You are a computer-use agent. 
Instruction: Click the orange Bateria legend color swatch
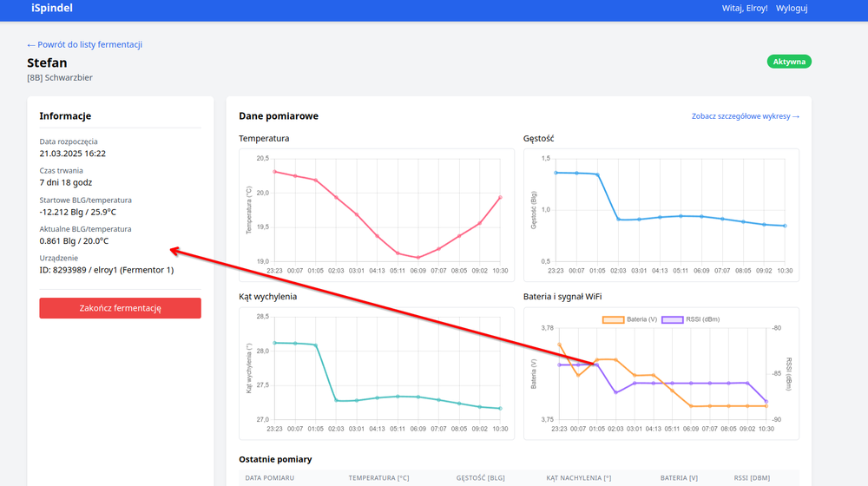tap(615, 319)
